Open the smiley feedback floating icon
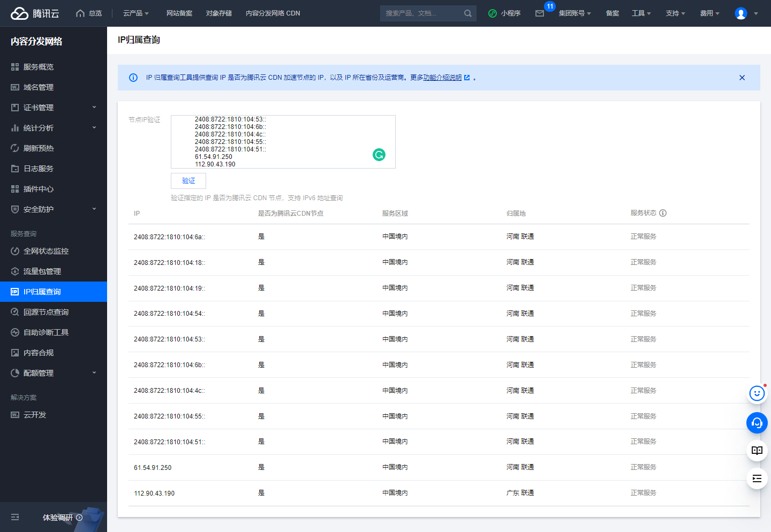The width and height of the screenshot is (771, 532). point(757,394)
